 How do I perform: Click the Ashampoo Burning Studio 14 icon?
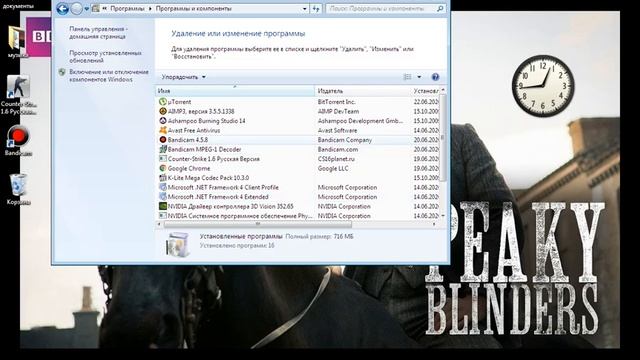[162, 120]
